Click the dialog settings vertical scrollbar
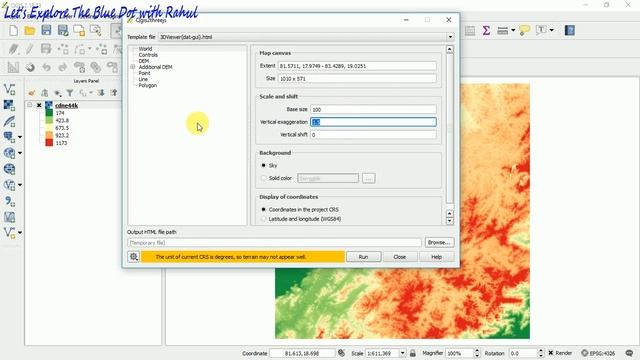 pyautogui.click(x=450, y=128)
